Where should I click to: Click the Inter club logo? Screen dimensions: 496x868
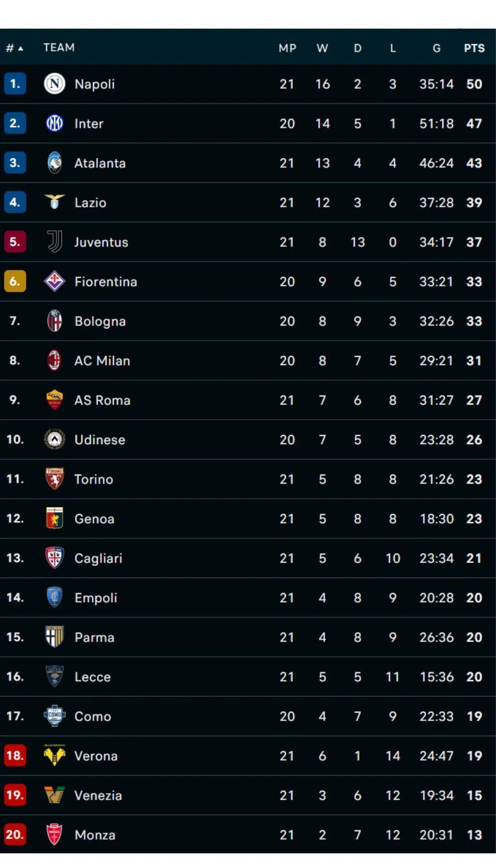click(54, 124)
